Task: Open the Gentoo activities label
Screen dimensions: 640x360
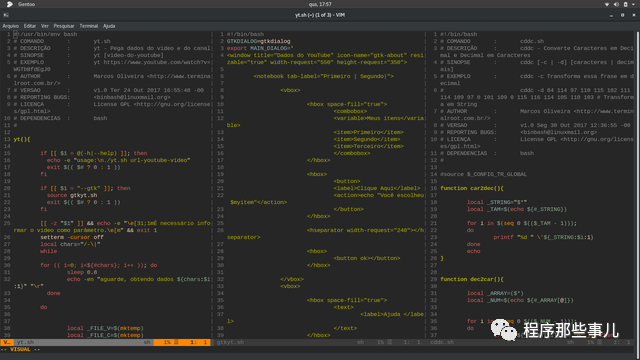Action: coord(26,4)
